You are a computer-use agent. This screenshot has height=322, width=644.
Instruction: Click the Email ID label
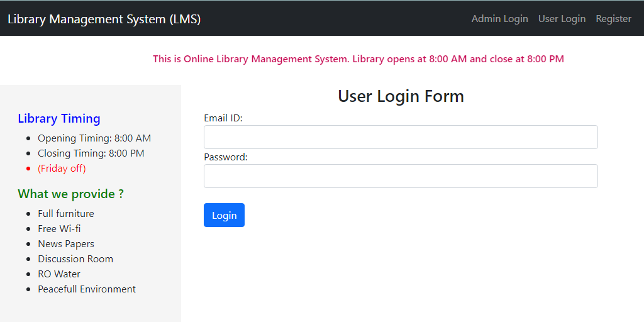(x=223, y=118)
